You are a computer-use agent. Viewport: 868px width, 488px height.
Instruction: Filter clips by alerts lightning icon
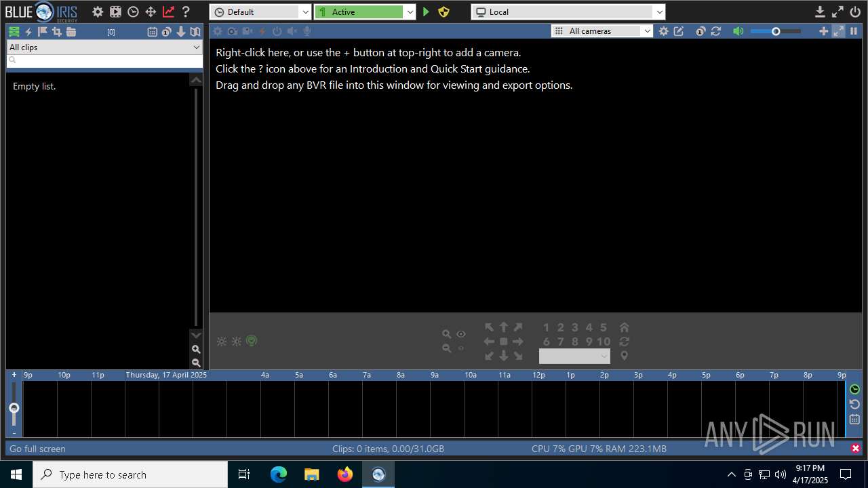coord(28,32)
